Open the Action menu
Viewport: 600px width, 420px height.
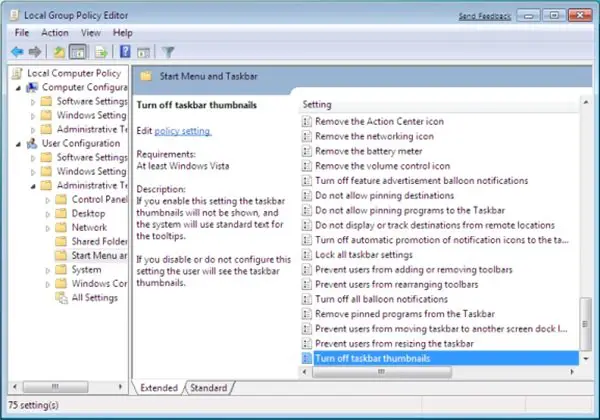coord(55,33)
